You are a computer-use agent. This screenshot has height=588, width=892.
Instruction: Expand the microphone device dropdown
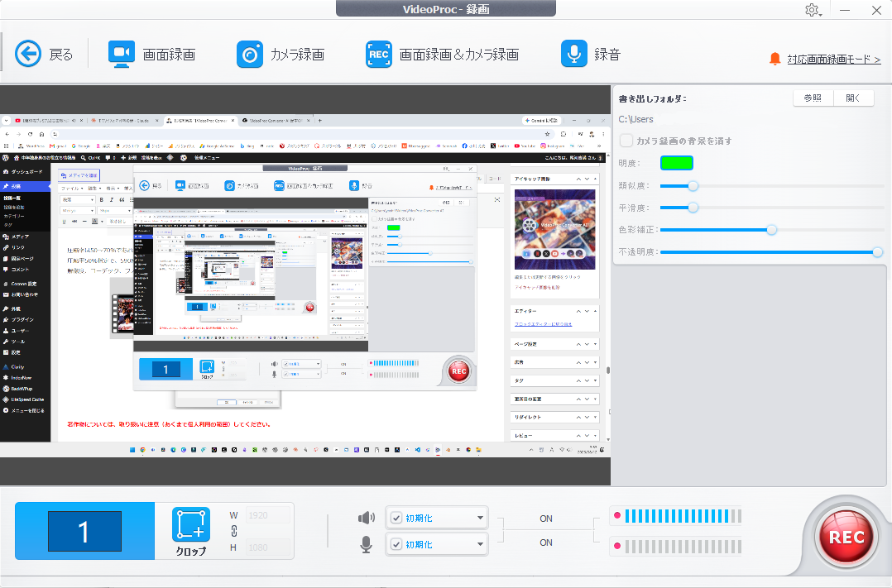tap(480, 544)
